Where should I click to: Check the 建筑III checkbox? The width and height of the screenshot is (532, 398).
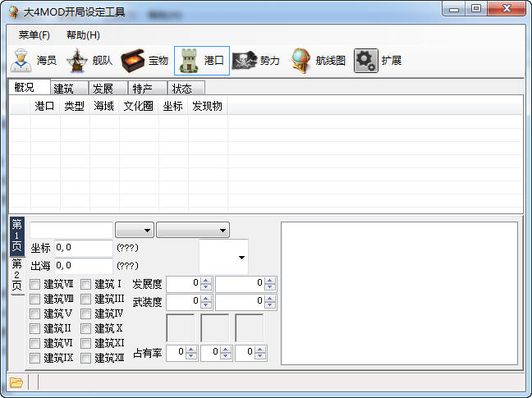pos(86,299)
